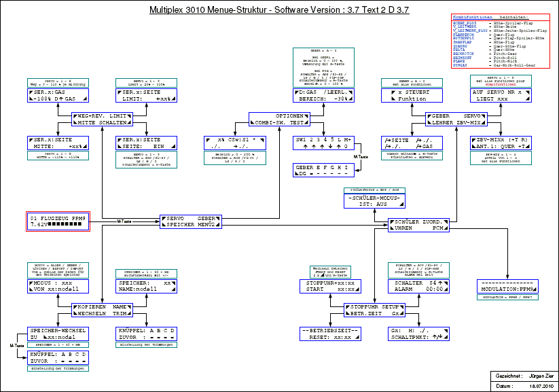The width and height of the screenshot is (559, 392).
Task: Click the BETR.ZEIT menu entry
Action: (x=366, y=313)
